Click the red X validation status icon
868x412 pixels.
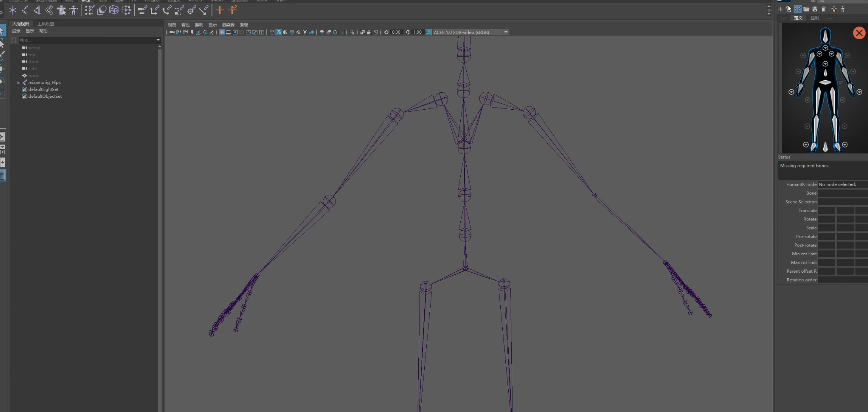859,33
